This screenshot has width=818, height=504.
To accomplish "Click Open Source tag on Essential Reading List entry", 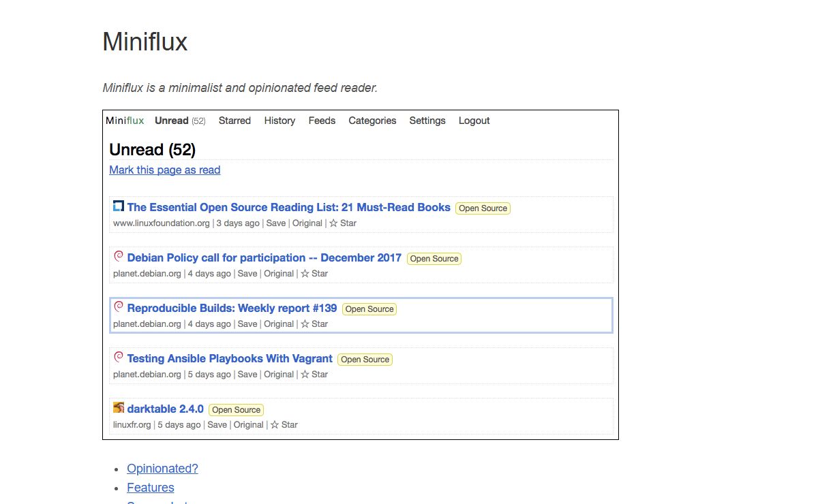I will (x=483, y=208).
